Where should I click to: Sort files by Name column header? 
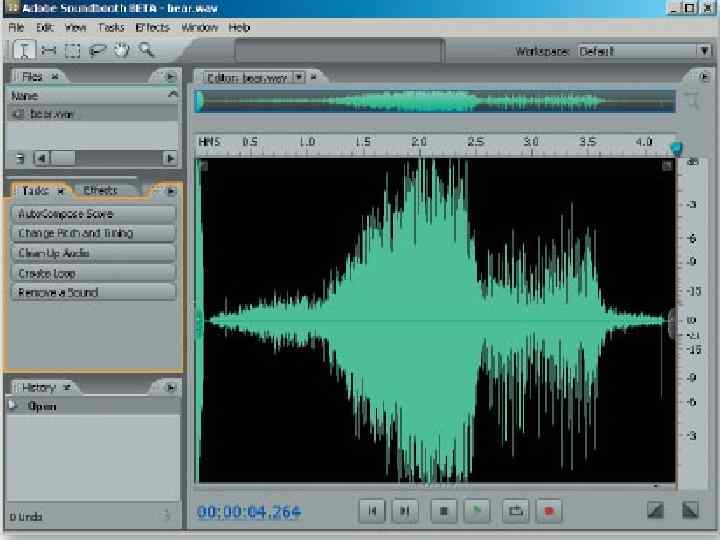(x=93, y=96)
